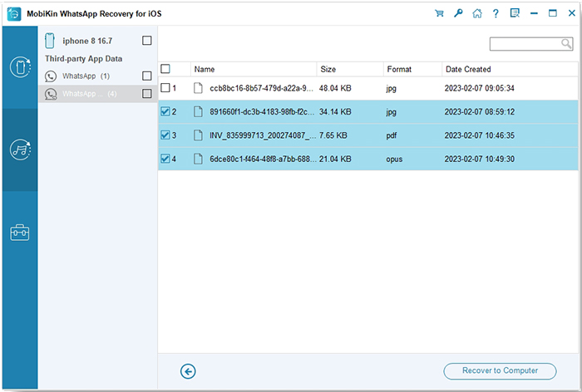Minimize the MobiKin window
The width and height of the screenshot is (582, 392).
click(x=534, y=14)
